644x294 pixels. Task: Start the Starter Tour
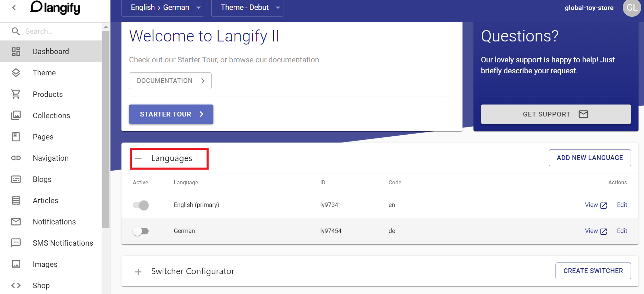pyautogui.click(x=171, y=114)
